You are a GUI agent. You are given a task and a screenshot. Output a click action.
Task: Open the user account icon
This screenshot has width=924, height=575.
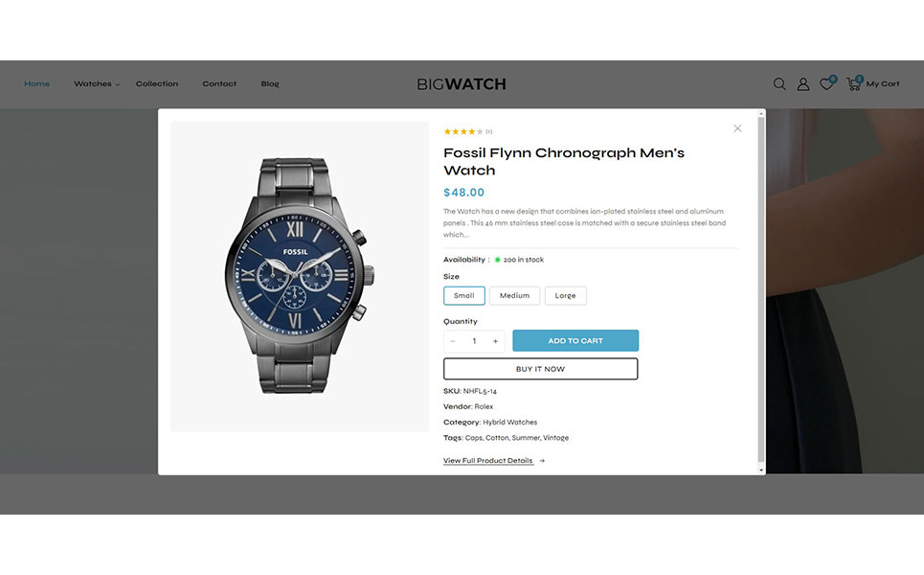coord(802,84)
